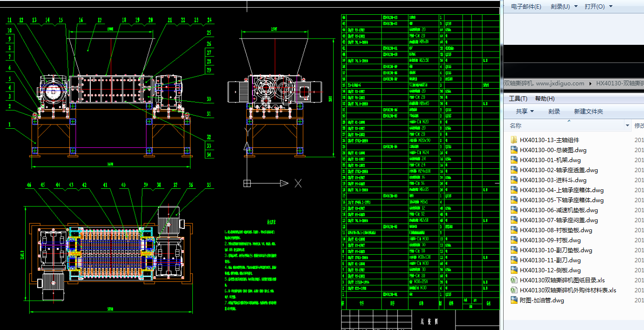Expand the 共享 dropdown in the toolbar

click(x=532, y=112)
